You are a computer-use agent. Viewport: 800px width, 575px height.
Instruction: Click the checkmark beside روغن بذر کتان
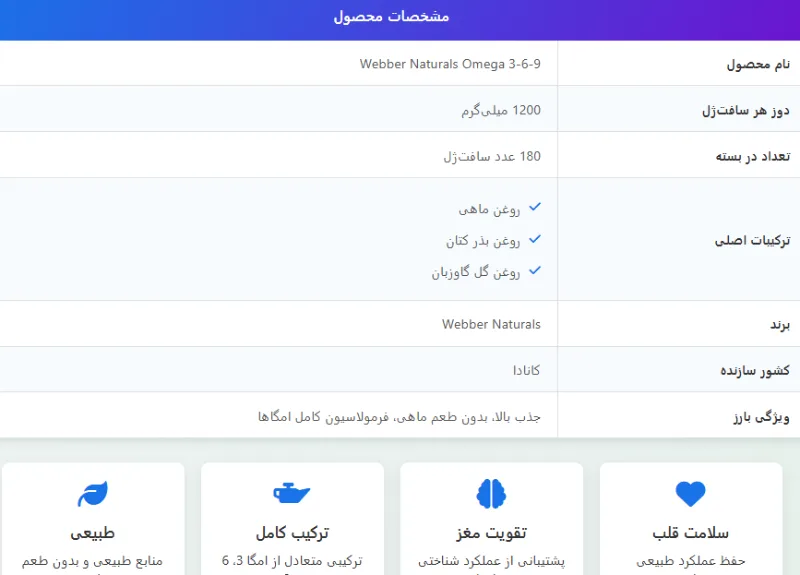535,239
